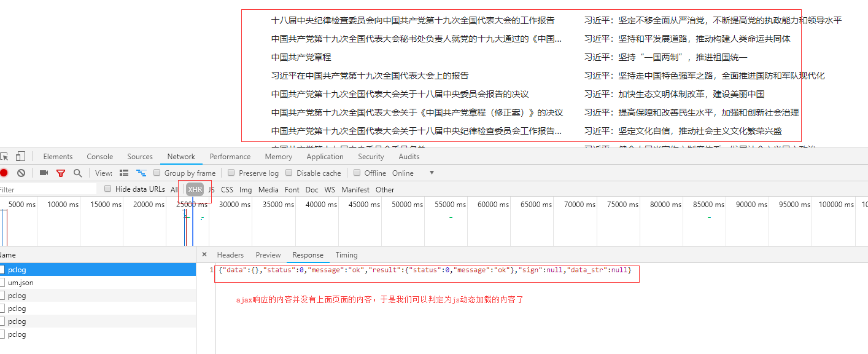Toggle the capture screenshots camera icon
Image resolution: width=868 pixels, height=354 pixels.
pos(44,173)
